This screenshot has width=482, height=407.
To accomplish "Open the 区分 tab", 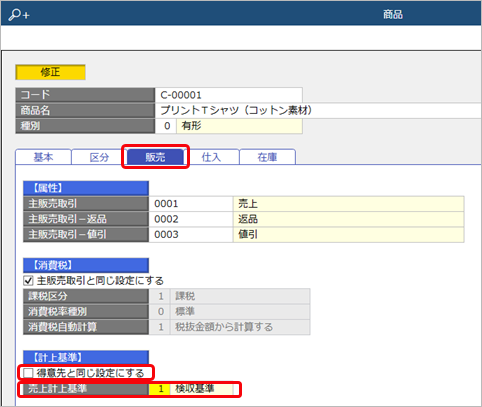I will click(x=99, y=157).
